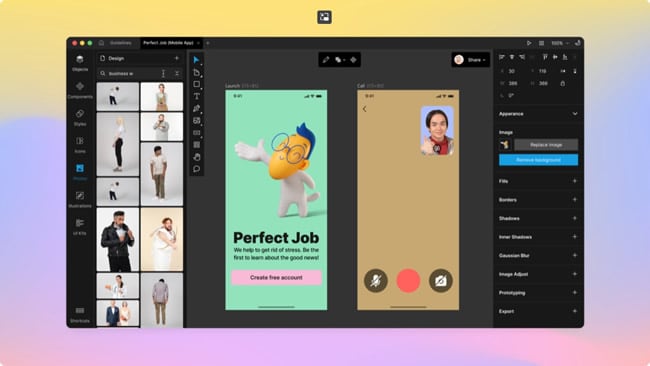Open the Objects panel in sidebar
The width and height of the screenshot is (650, 366).
(x=80, y=63)
